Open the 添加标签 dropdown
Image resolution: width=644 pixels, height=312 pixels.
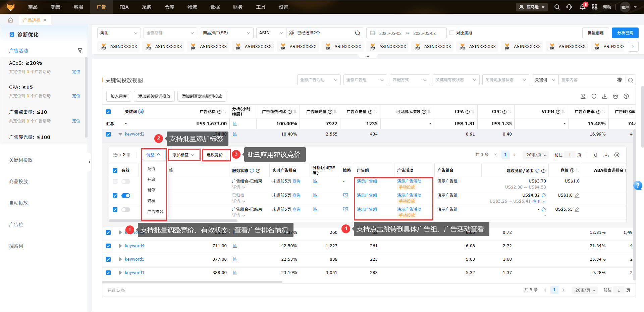pos(183,155)
